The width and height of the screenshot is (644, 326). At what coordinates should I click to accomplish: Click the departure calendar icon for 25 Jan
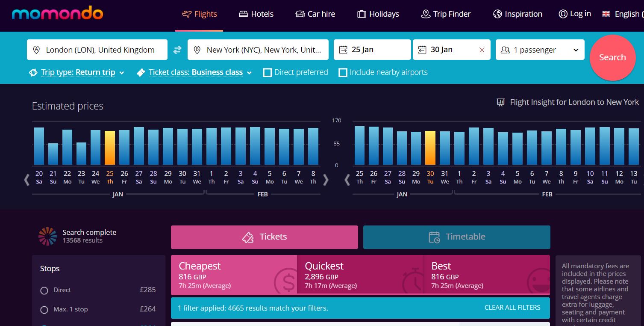pyautogui.click(x=343, y=50)
